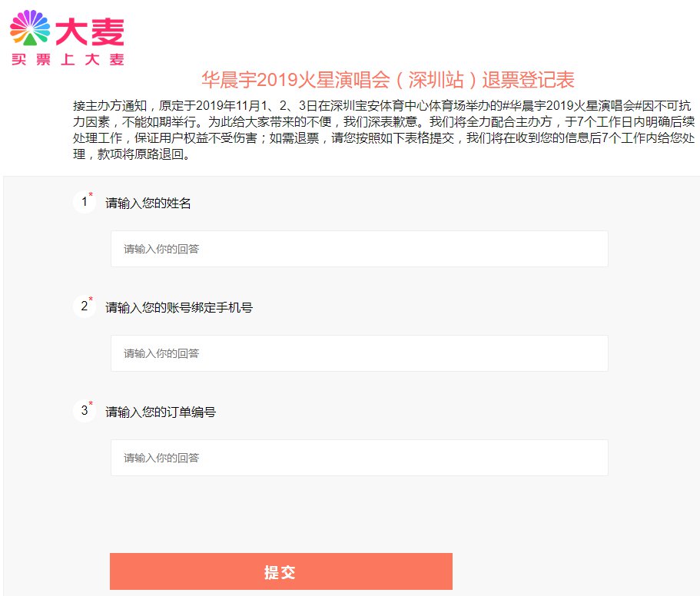Click the numbered circle for question 2

(84, 307)
